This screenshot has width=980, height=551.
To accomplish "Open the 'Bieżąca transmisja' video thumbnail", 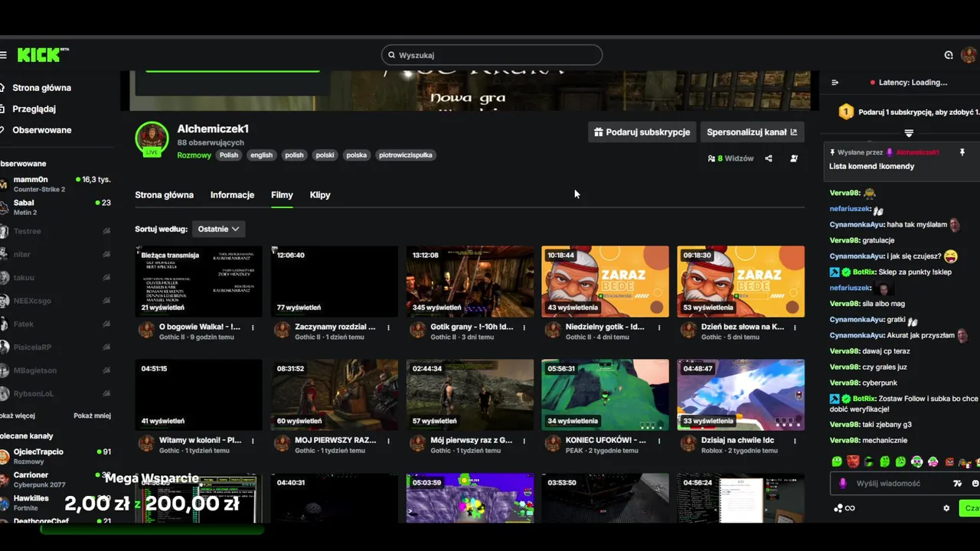I will (x=199, y=282).
